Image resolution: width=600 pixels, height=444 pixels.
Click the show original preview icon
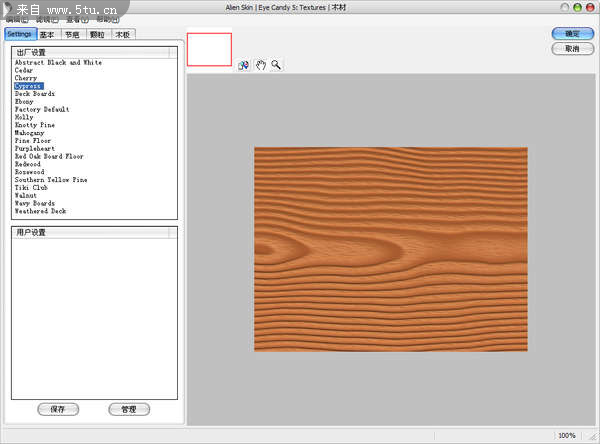pyautogui.click(x=244, y=65)
